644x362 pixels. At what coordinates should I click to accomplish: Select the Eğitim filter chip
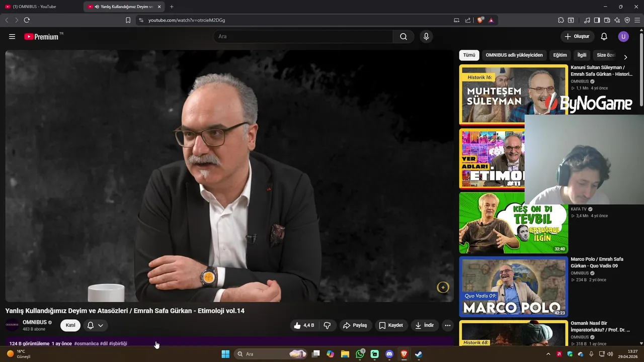point(560,55)
